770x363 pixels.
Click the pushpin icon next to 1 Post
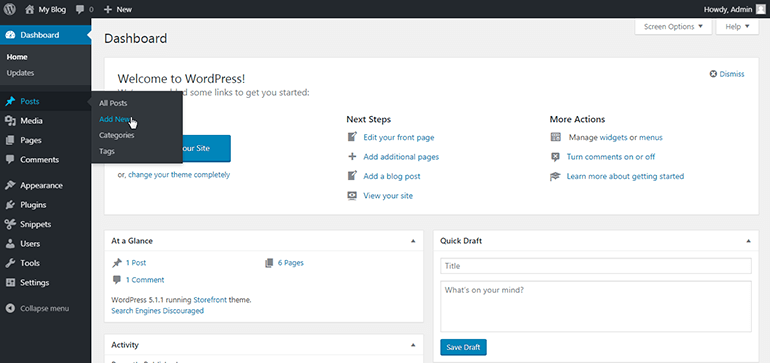pyautogui.click(x=116, y=263)
